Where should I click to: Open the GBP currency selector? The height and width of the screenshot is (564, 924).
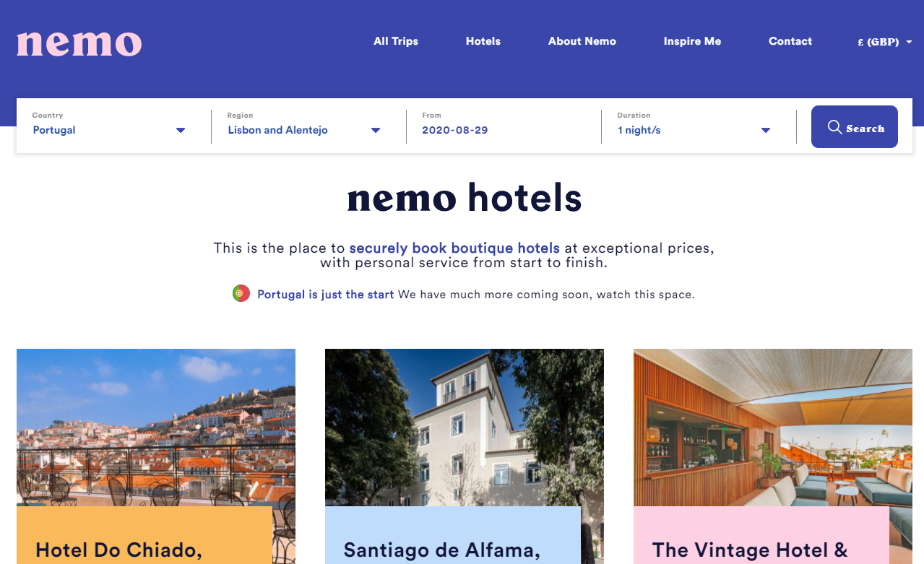click(x=884, y=42)
